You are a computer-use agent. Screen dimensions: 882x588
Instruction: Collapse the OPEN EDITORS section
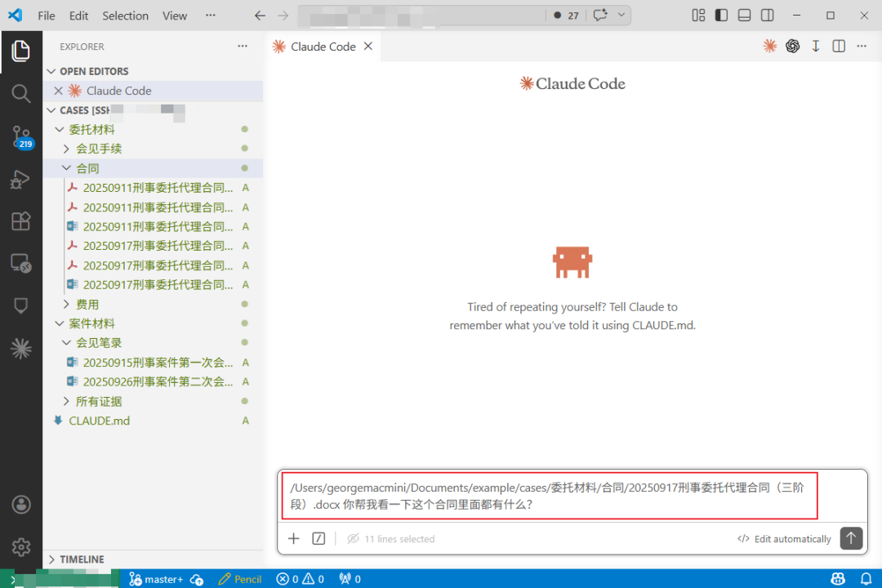pyautogui.click(x=51, y=72)
